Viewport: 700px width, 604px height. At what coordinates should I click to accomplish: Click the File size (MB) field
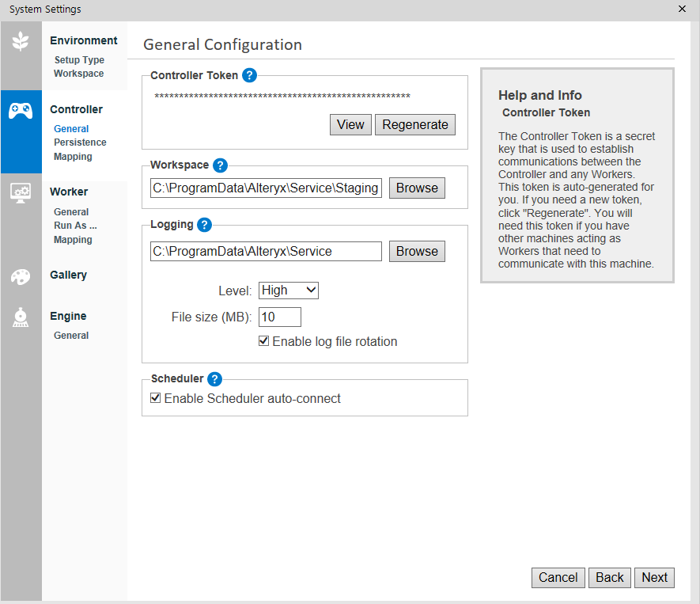pyautogui.click(x=280, y=317)
